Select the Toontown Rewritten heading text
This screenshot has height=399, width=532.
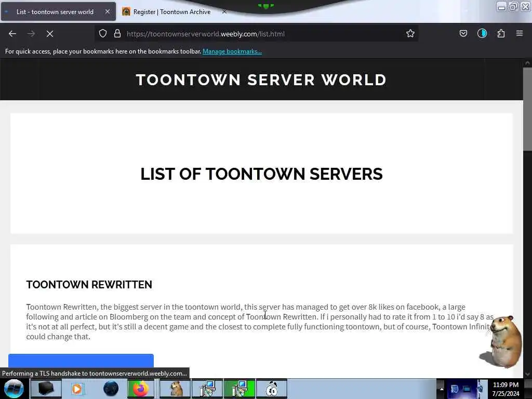(89, 284)
